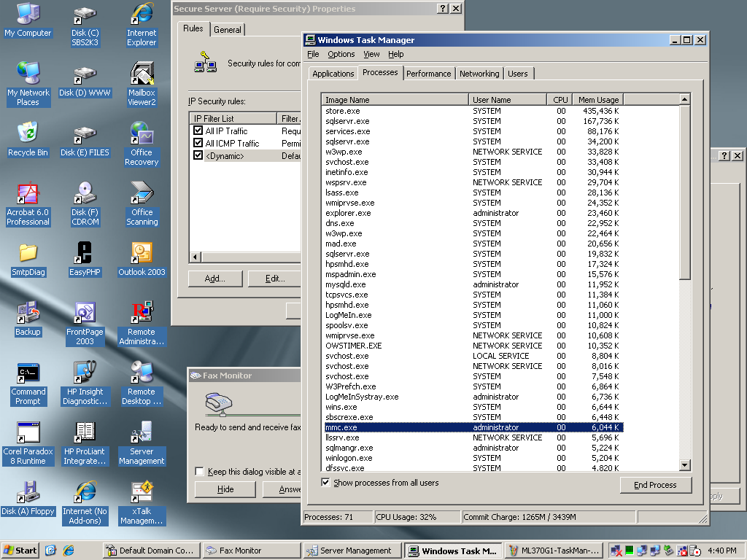Screen dimensions: 747x560
Task: Launch Internet Explorer from the desktop
Action: tap(142, 25)
